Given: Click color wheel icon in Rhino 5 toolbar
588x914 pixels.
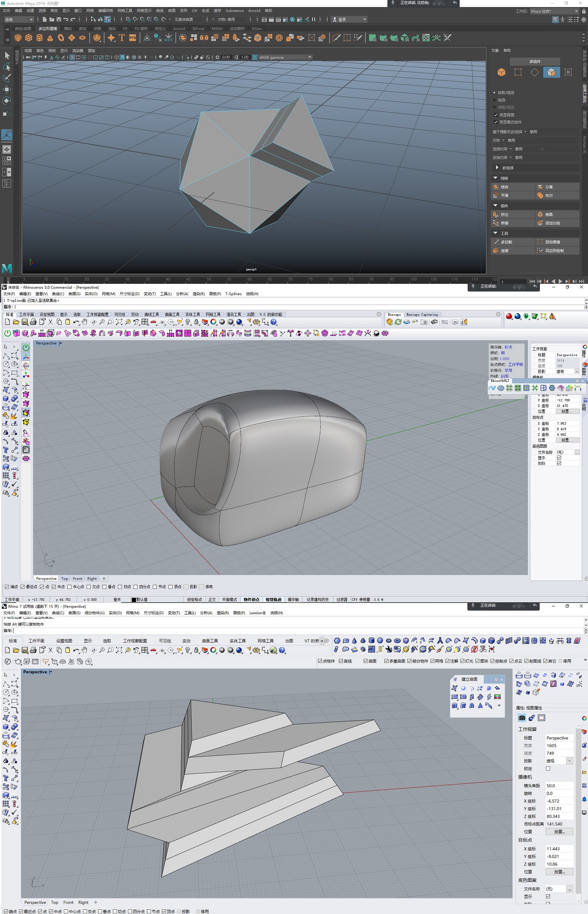Looking at the screenshot, I should point(213,322).
